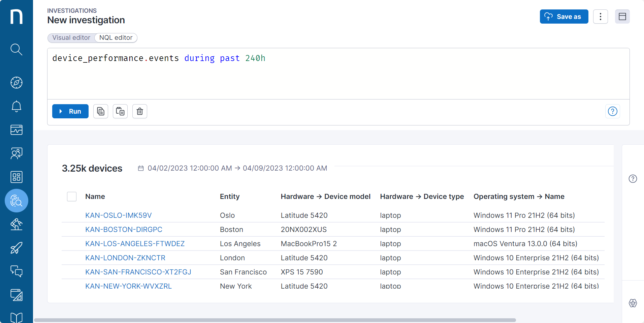This screenshot has width=644, height=323.
Task: Open the query help question mark icon
Action: (x=612, y=111)
